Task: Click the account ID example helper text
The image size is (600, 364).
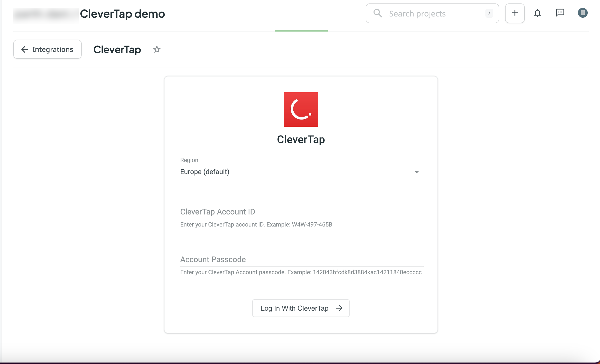Action: click(x=256, y=225)
